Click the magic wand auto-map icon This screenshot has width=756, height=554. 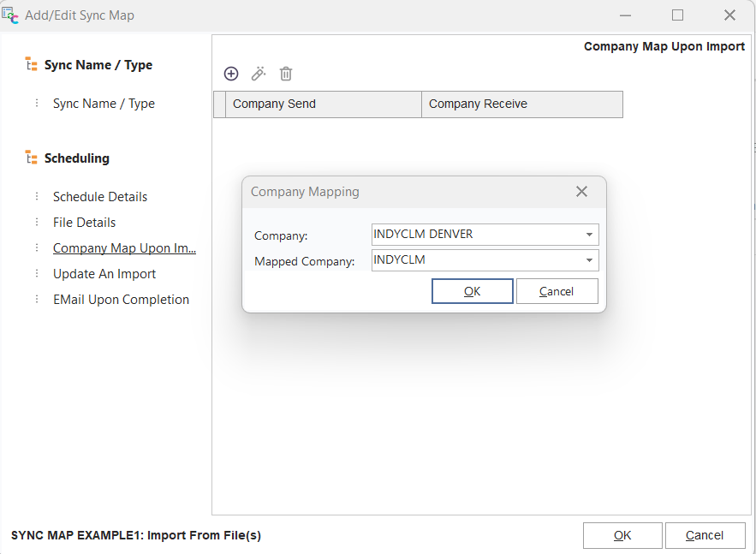[259, 74]
